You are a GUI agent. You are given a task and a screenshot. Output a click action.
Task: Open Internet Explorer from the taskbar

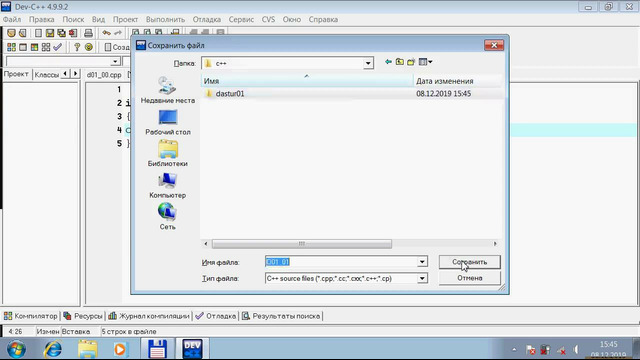coord(53,349)
